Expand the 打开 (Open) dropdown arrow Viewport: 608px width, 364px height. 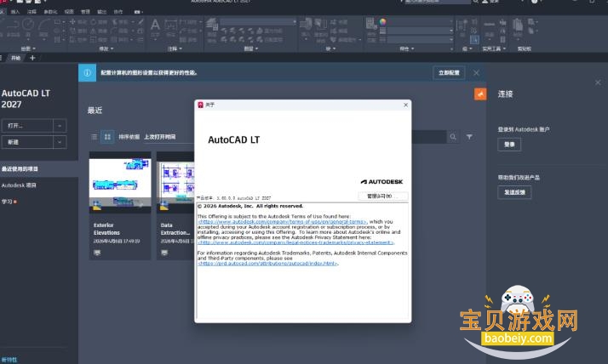point(60,126)
